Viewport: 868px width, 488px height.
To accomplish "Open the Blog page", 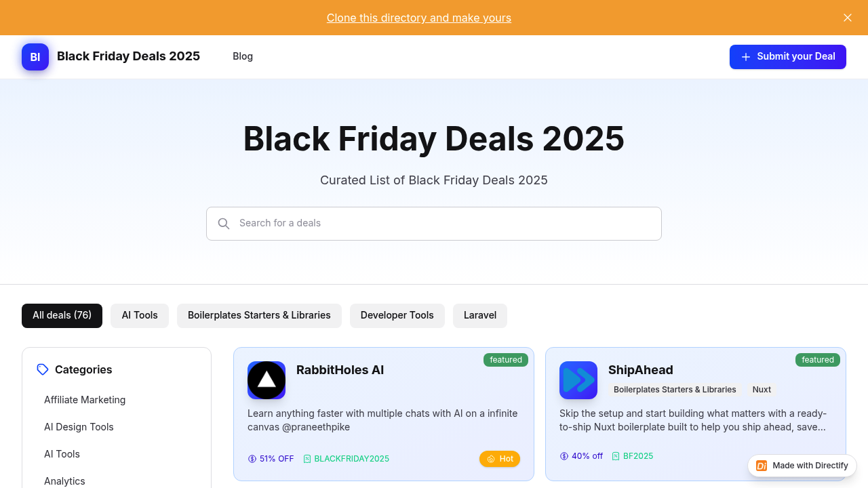I will pos(242,56).
